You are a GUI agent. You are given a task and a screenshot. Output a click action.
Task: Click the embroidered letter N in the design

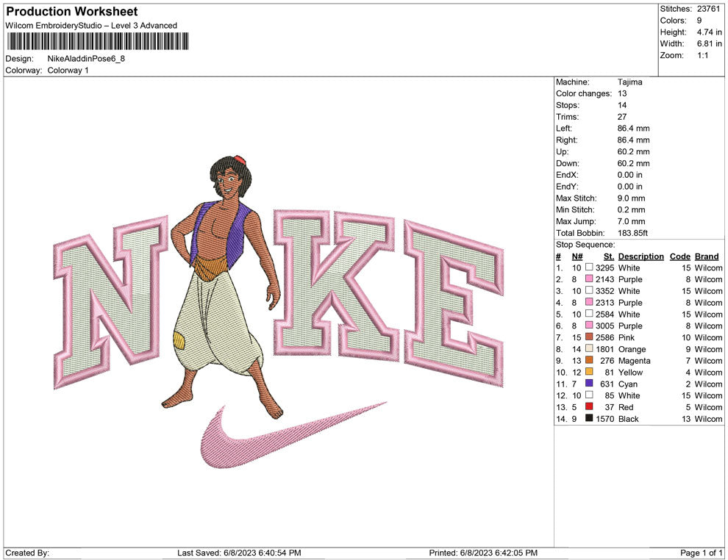tap(110, 301)
